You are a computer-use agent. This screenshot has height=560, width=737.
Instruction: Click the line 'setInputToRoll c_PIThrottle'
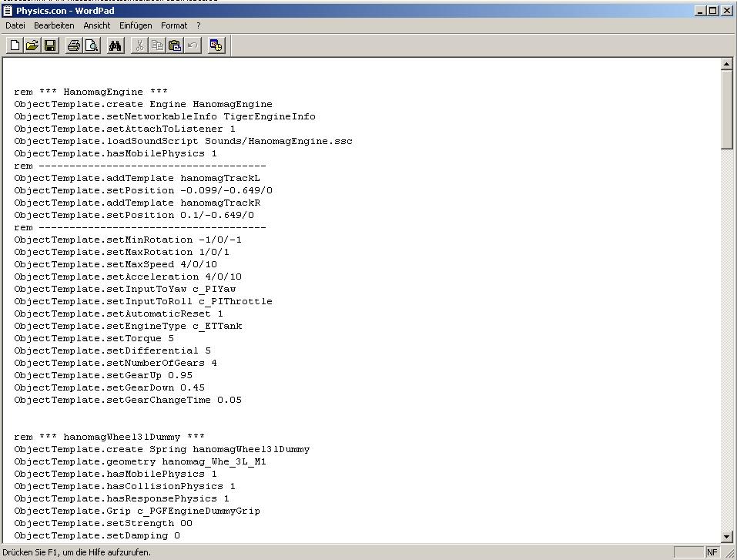143,301
